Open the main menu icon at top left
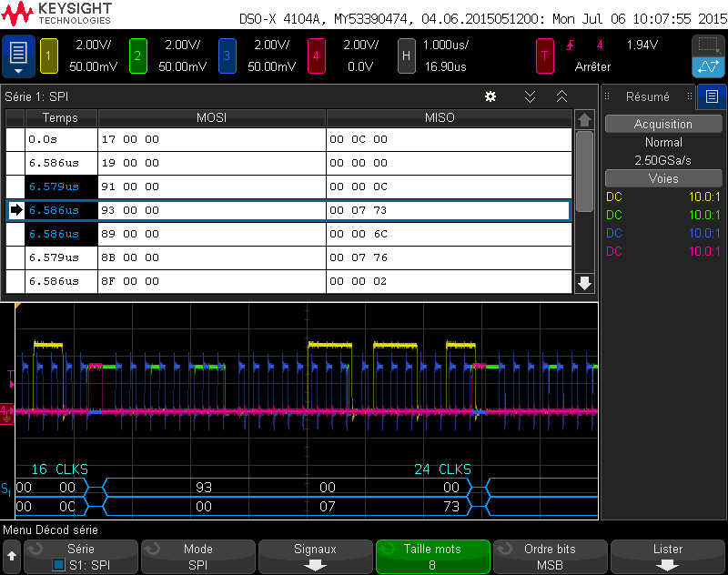The image size is (728, 575). (18, 56)
